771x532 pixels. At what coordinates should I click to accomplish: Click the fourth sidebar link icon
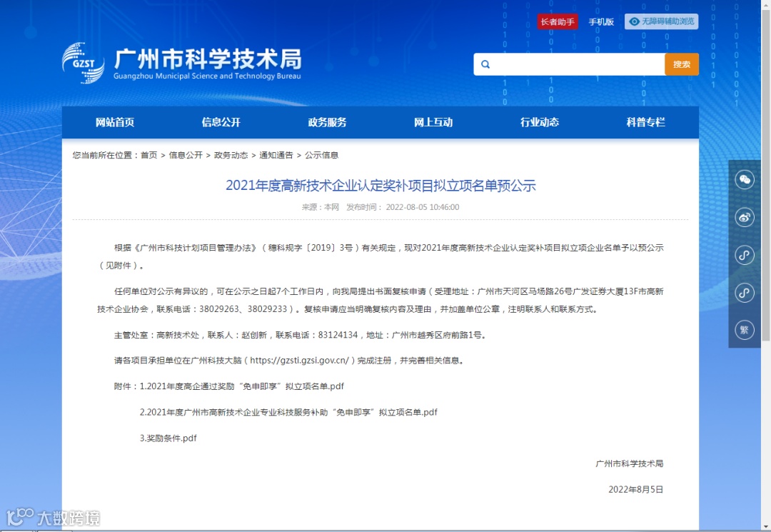click(745, 293)
